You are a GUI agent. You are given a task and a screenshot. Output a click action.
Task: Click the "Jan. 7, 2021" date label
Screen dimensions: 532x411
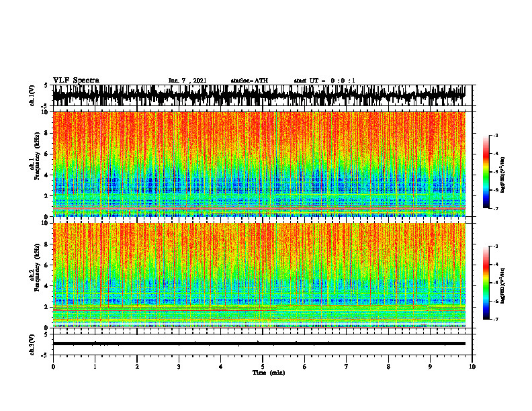(x=187, y=81)
